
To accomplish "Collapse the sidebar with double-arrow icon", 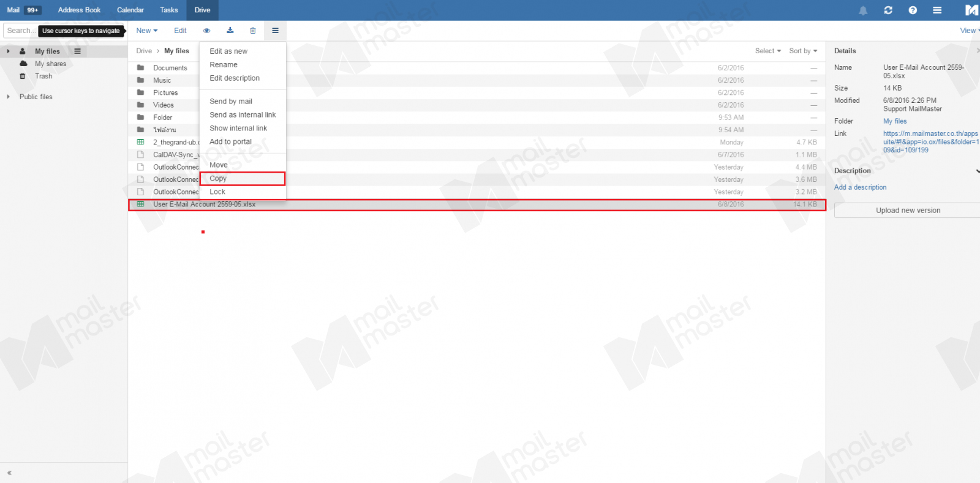I will point(9,473).
